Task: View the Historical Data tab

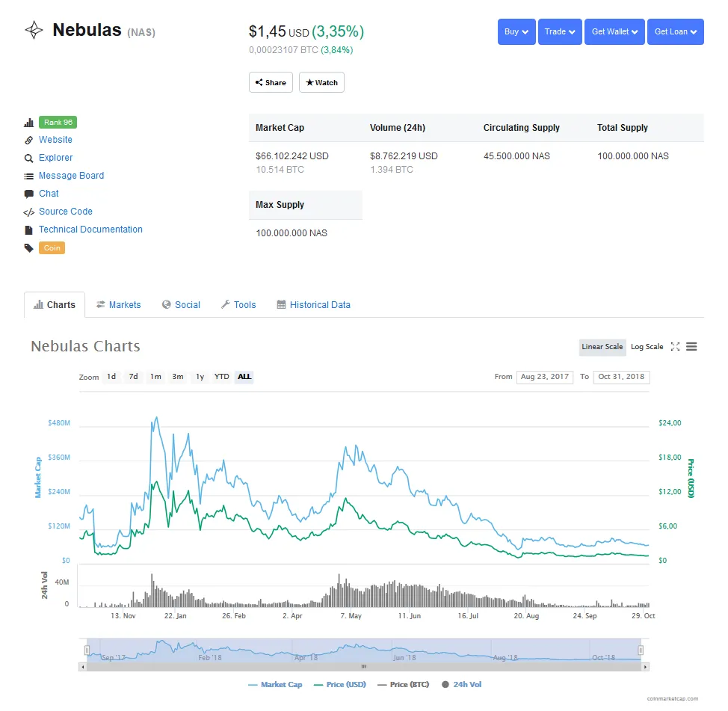Action: tap(313, 305)
